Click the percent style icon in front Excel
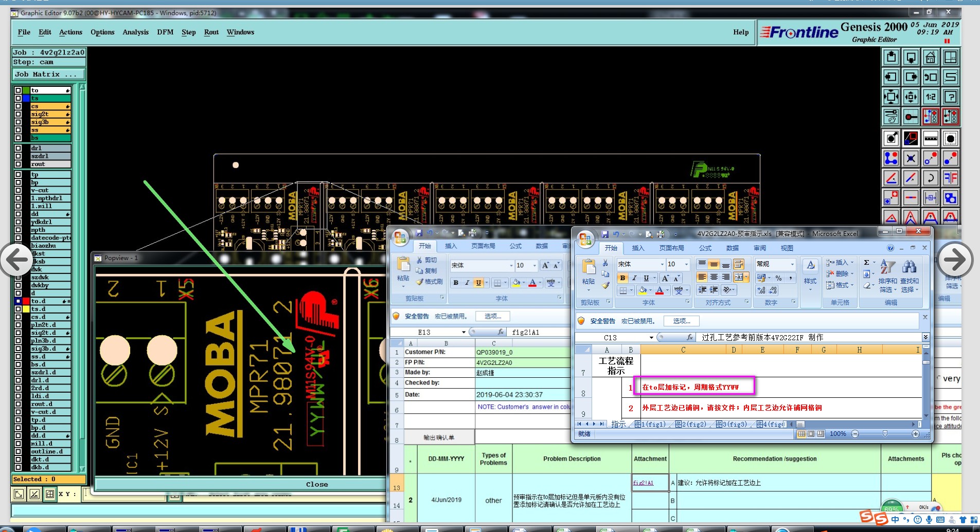980x532 pixels. (x=778, y=278)
